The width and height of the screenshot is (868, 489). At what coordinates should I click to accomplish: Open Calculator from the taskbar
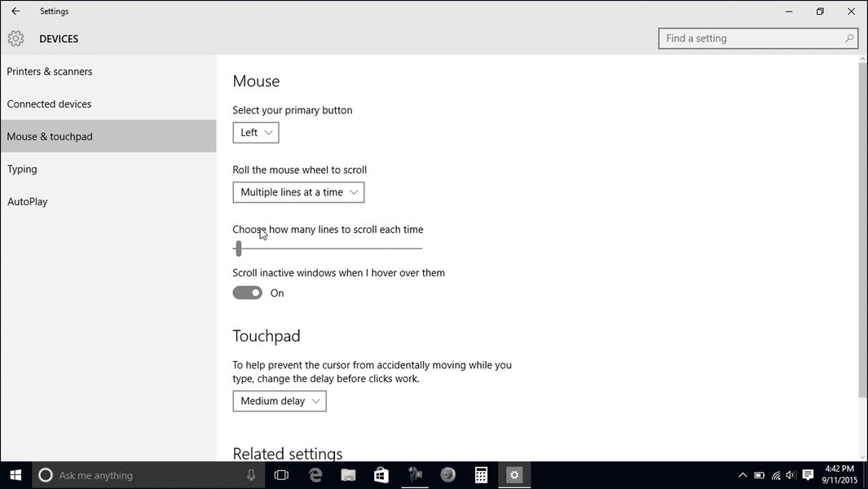(x=481, y=474)
